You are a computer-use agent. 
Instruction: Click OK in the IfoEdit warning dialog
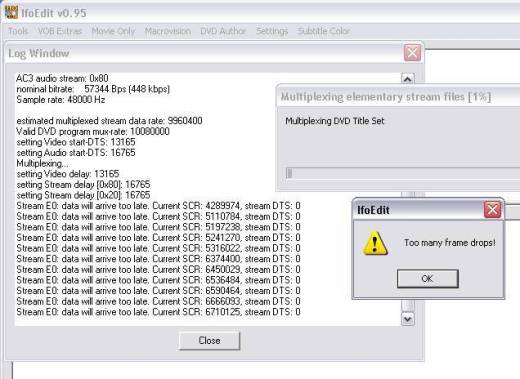coord(428,279)
